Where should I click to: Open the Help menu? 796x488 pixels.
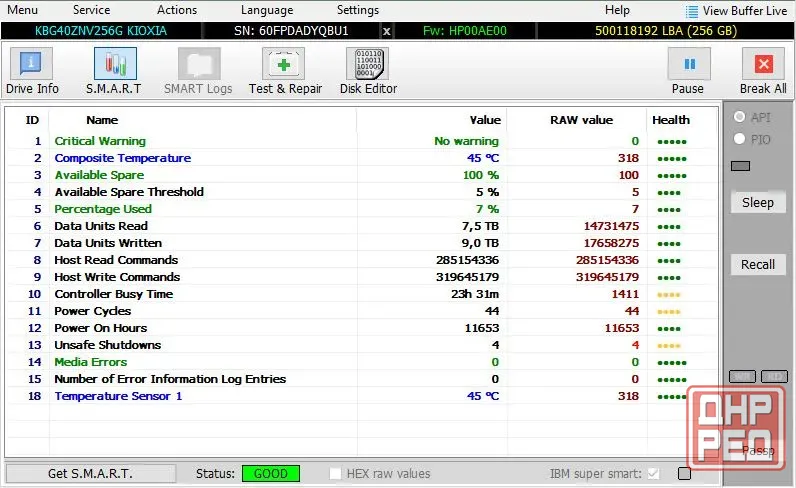[617, 10]
